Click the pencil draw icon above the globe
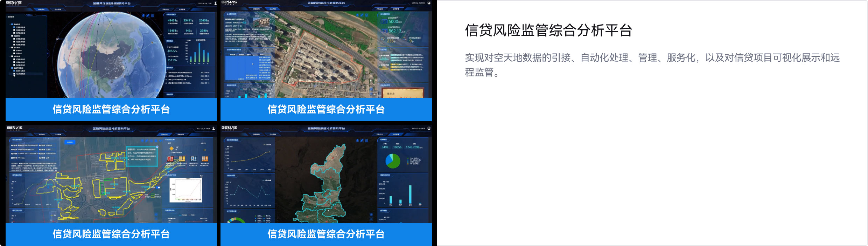The image size is (868, 246). 148,16
